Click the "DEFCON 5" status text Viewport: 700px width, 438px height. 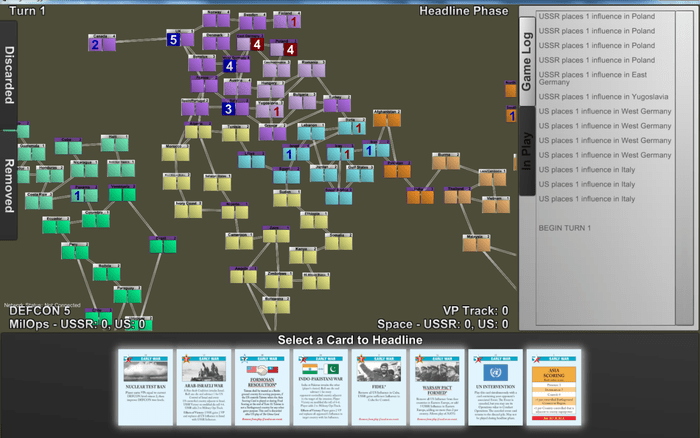click(40, 311)
